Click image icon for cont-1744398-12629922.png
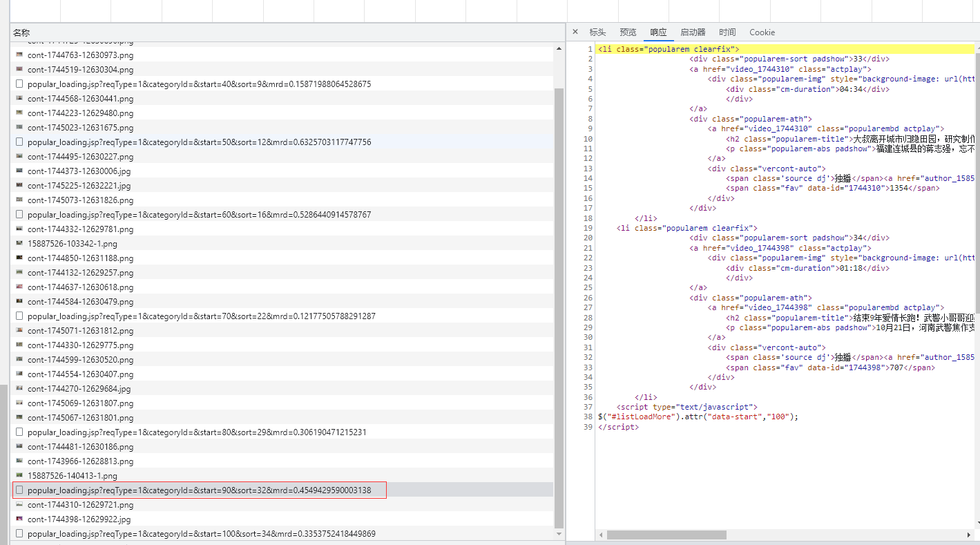Image resolution: width=980 pixels, height=545 pixels. (19, 519)
